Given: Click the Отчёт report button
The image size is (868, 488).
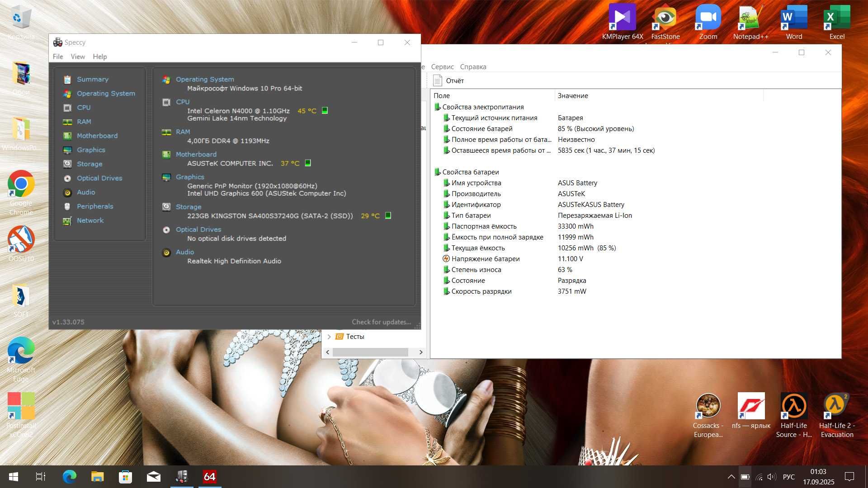Looking at the screenshot, I should [449, 80].
